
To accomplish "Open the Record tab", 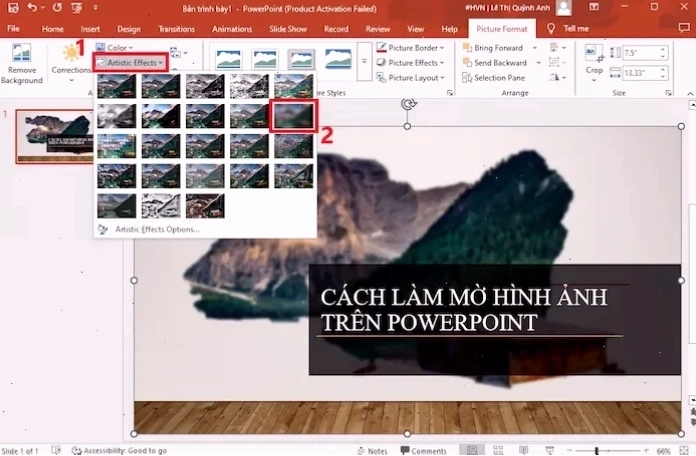I will 336,29.
